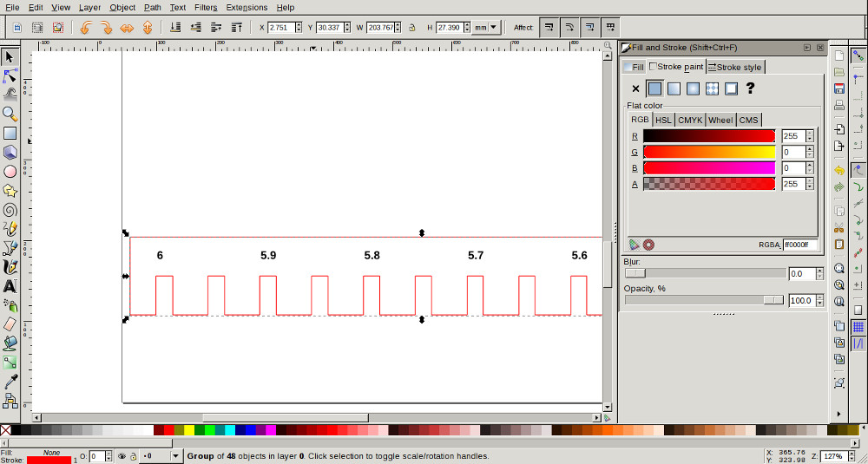Toggle the snapping master button
The width and height of the screenshot is (868, 464).
(x=858, y=56)
